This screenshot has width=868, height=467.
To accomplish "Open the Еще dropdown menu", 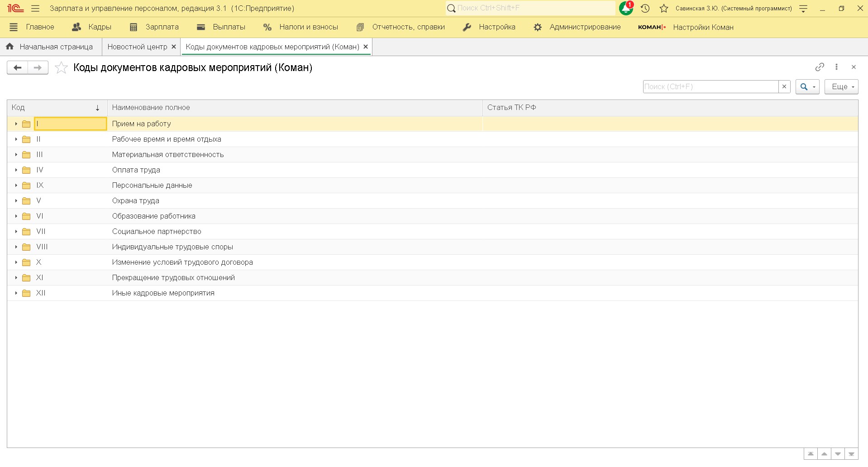I will [841, 86].
